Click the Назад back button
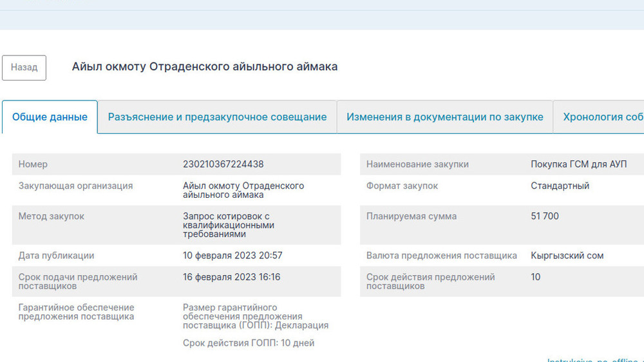The width and height of the screenshot is (644, 362). pos(24,68)
